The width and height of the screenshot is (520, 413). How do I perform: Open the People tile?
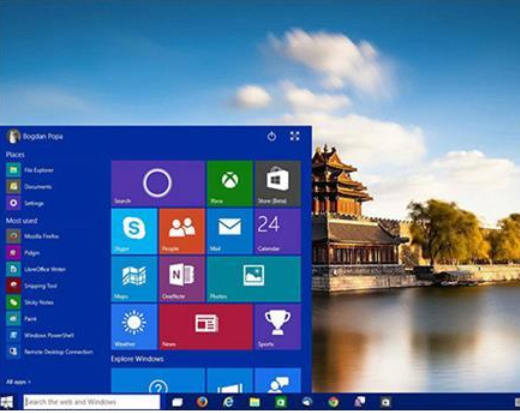click(182, 231)
